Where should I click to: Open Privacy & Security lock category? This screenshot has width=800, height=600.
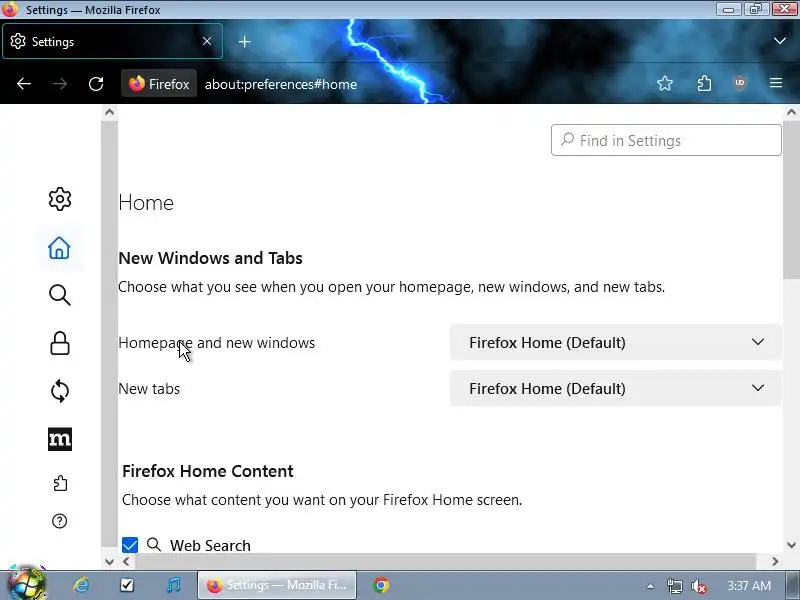(60, 343)
